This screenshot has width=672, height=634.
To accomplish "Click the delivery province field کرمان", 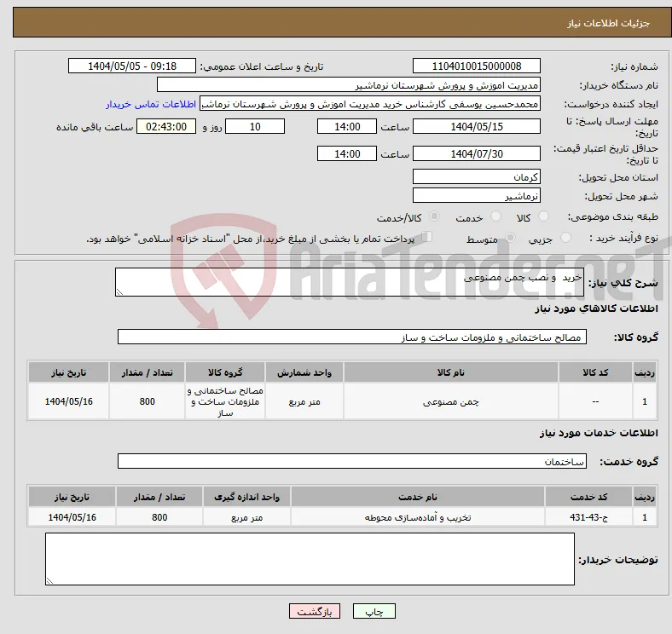I will point(476,177).
